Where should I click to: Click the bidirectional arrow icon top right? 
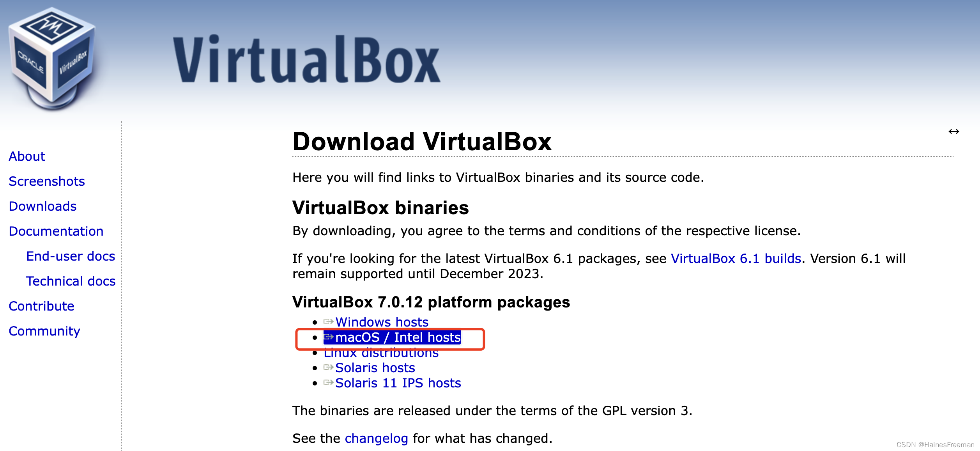coord(954,131)
